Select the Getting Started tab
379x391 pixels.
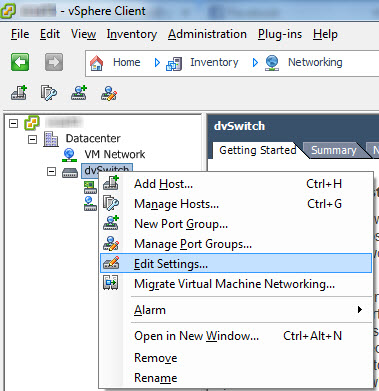258,150
